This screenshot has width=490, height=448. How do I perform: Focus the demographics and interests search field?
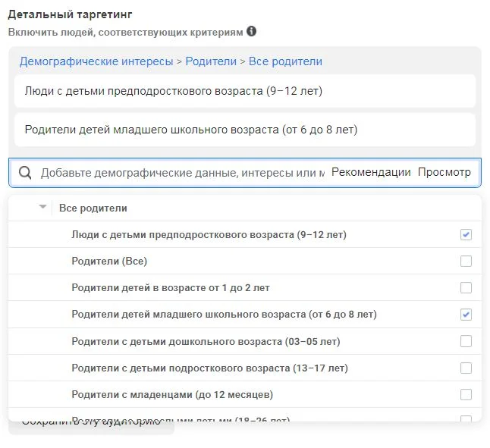point(182,173)
